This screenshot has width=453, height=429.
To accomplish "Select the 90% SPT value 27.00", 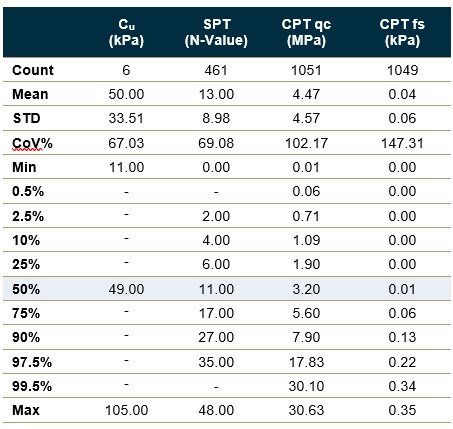I will pyautogui.click(x=216, y=337).
